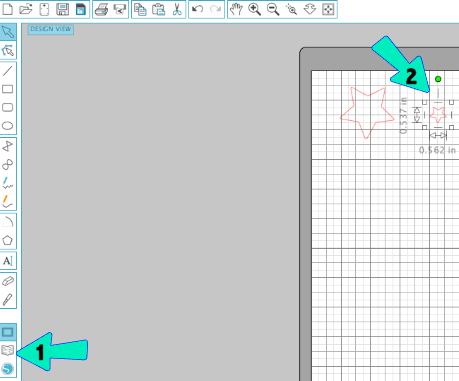Zoom out with the minus magnifier
Image resolution: width=459 pixels, height=381 pixels.
click(x=273, y=10)
